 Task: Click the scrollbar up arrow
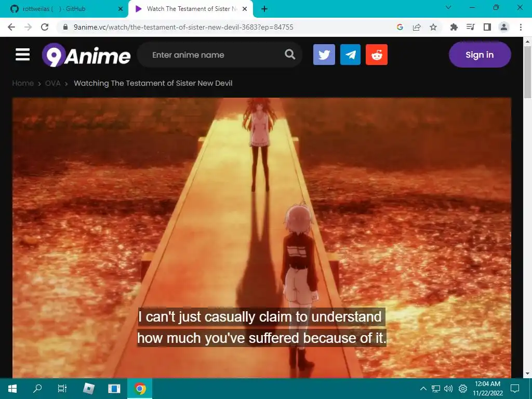[527, 42]
